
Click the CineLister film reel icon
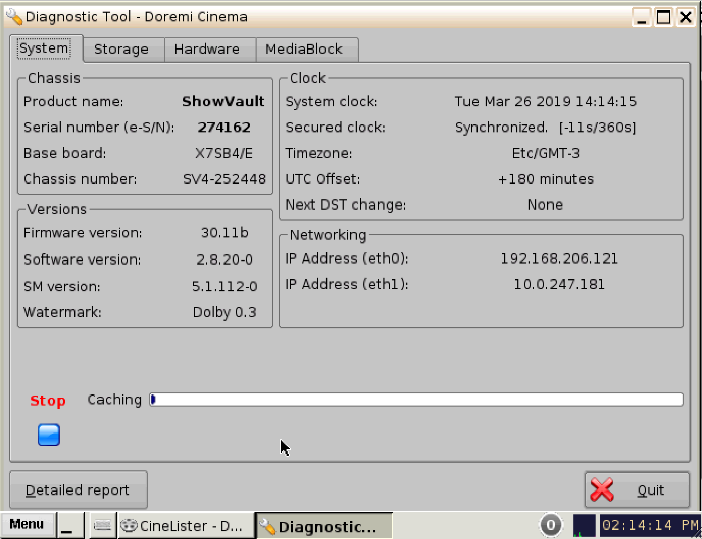click(128, 525)
